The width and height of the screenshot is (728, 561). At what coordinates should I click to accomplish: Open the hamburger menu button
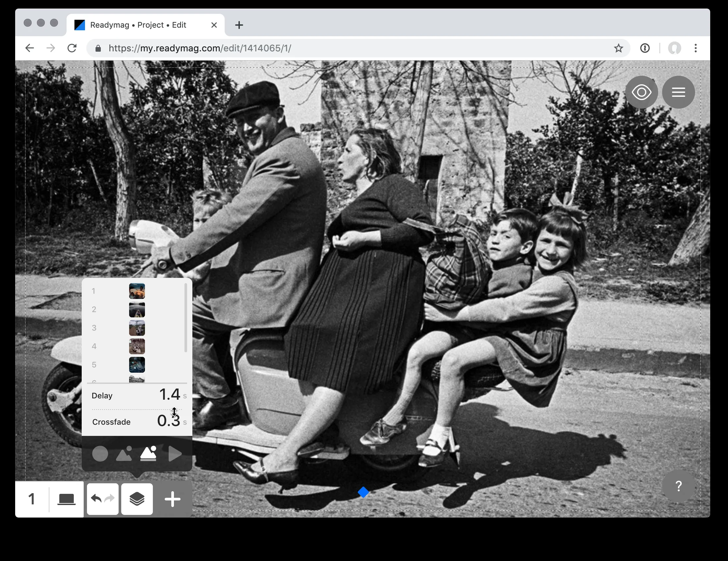[x=678, y=92]
